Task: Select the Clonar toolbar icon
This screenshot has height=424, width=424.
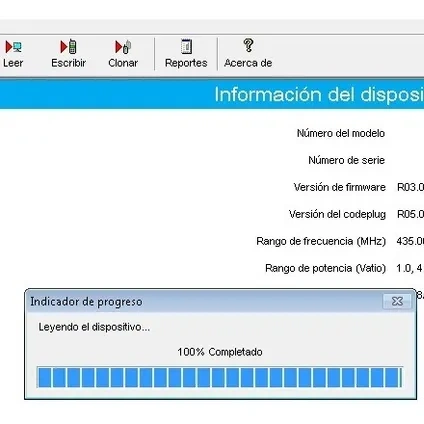Action: (x=123, y=47)
